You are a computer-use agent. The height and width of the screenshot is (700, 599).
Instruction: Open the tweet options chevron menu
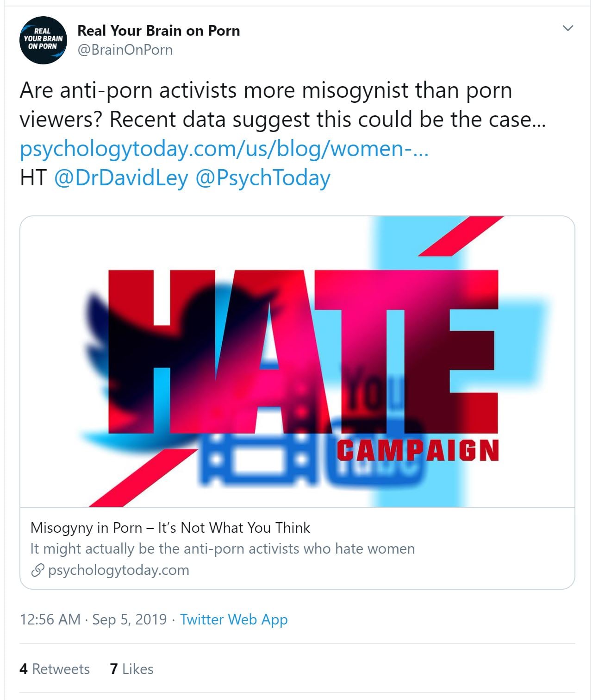pyautogui.click(x=568, y=28)
